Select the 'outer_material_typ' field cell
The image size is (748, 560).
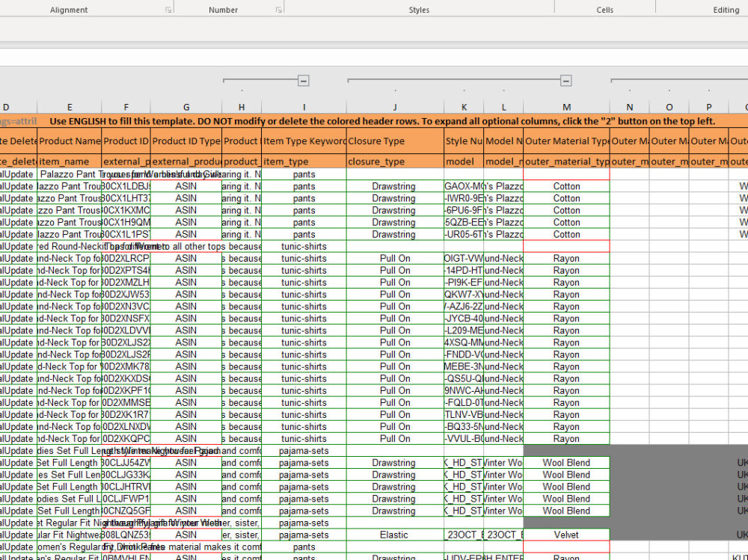click(x=566, y=161)
